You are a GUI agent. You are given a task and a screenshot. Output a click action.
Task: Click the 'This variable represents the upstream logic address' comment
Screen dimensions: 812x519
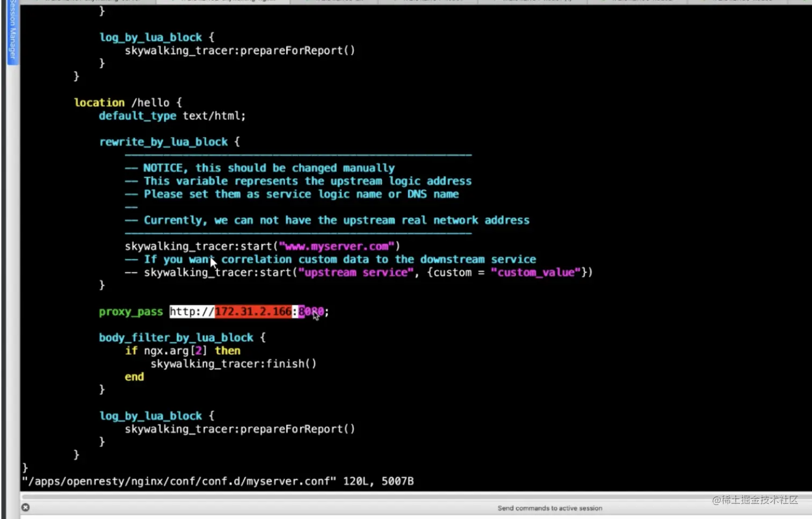[298, 181]
